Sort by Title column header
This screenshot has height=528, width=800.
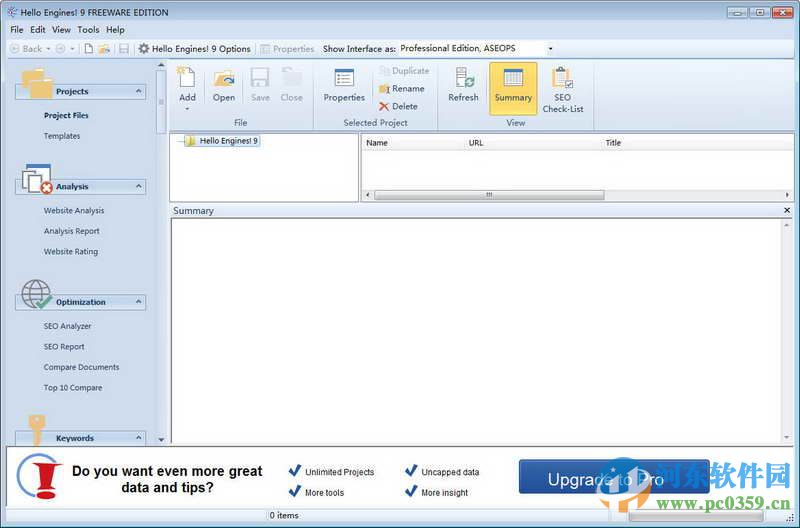point(613,143)
